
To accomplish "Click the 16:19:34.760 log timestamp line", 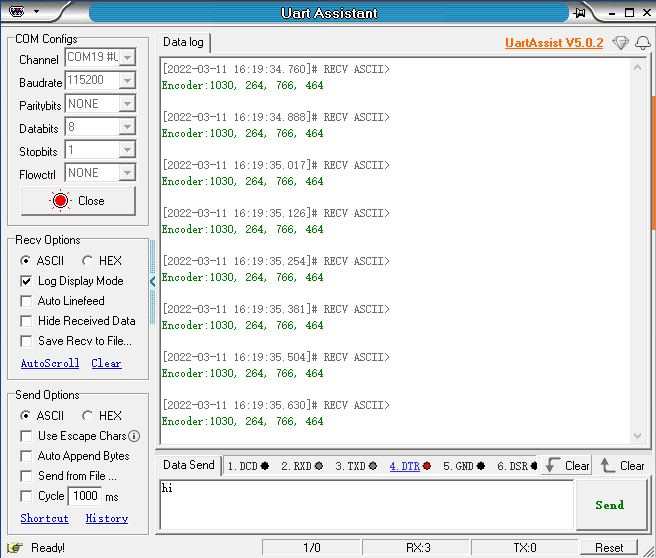I will (276, 69).
